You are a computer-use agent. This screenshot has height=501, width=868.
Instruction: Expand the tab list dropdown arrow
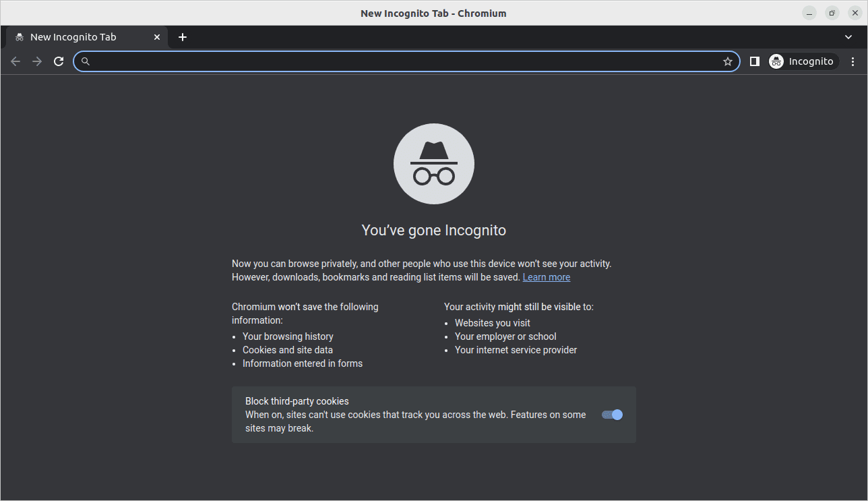[848, 37]
